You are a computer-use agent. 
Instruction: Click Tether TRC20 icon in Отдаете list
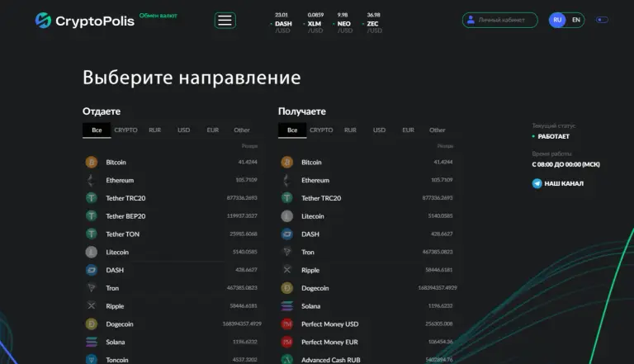click(92, 198)
